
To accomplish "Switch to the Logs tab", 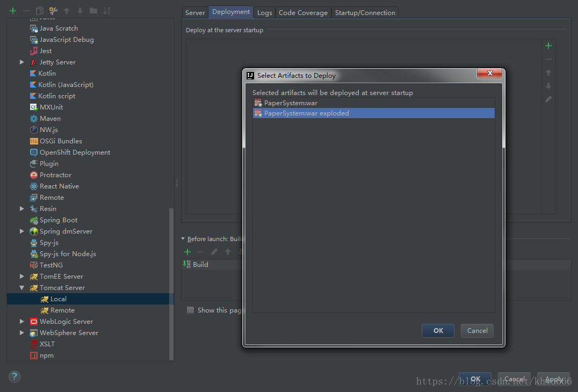I will [264, 12].
